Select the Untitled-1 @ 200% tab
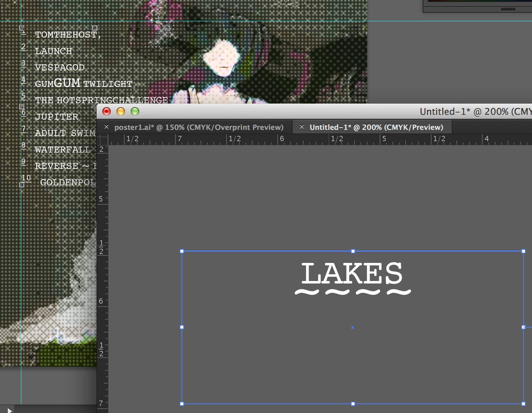This screenshot has height=413, width=532. pyautogui.click(x=376, y=127)
